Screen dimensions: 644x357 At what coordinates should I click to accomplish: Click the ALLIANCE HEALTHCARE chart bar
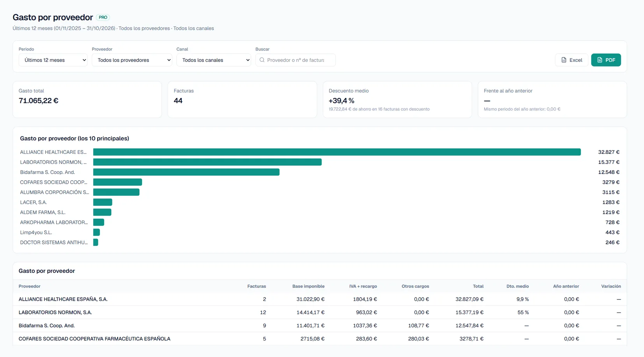(x=337, y=152)
